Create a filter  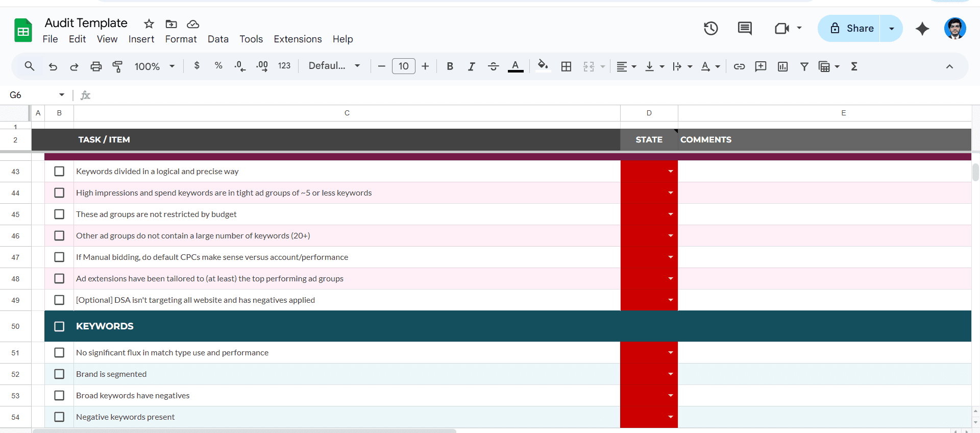coord(804,66)
